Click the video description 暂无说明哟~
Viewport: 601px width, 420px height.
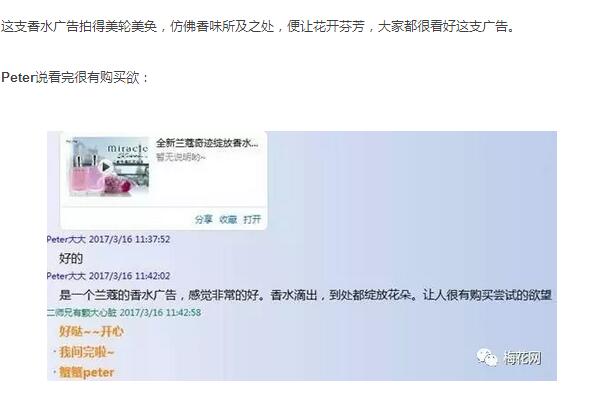tap(181, 157)
